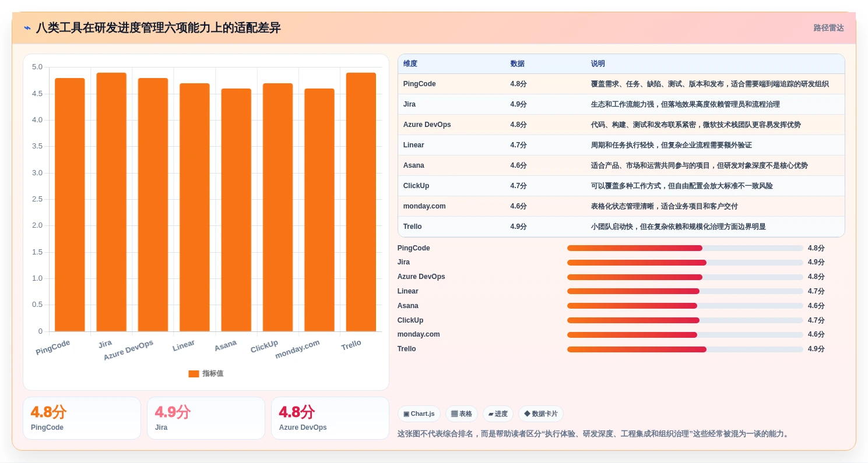Click the 维度 column header

(410, 64)
